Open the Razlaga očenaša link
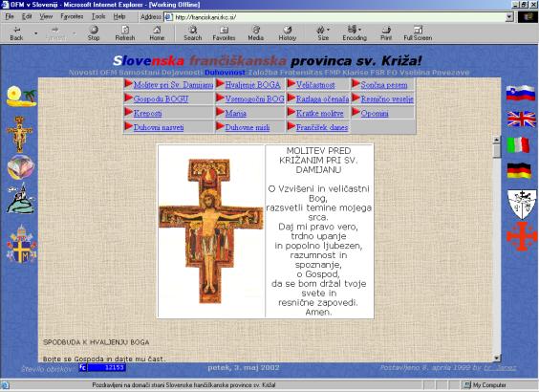This screenshot has height=392, width=539. pyautogui.click(x=322, y=99)
